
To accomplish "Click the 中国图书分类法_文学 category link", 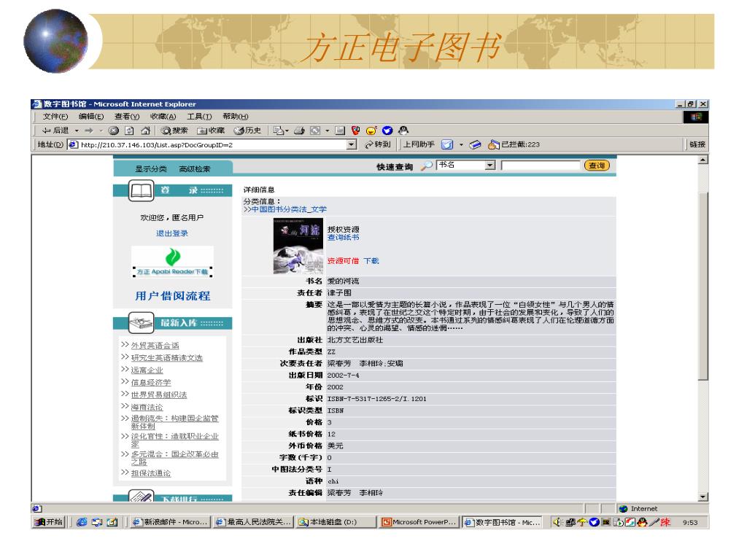I will (289, 209).
